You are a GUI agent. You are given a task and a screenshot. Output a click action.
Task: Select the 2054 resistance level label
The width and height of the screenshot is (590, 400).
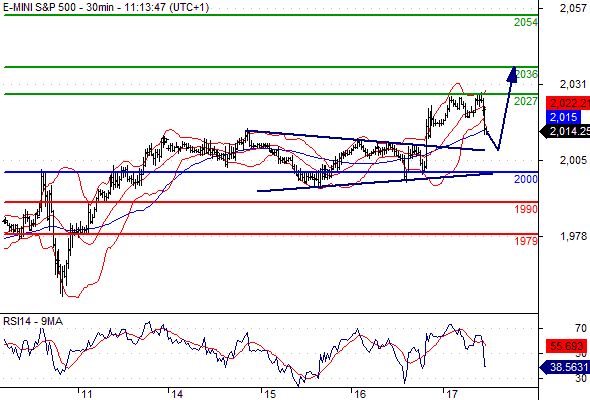[526, 22]
